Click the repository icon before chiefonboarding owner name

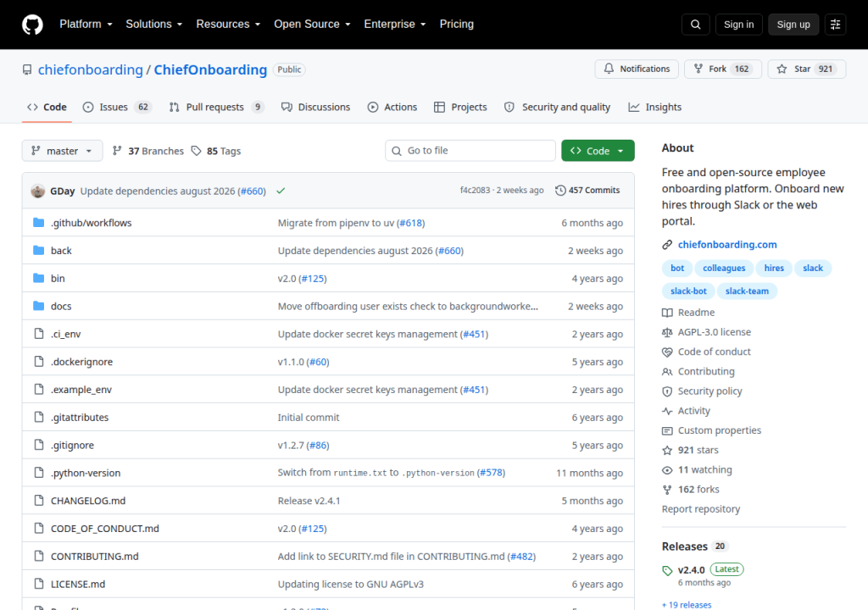click(27, 69)
